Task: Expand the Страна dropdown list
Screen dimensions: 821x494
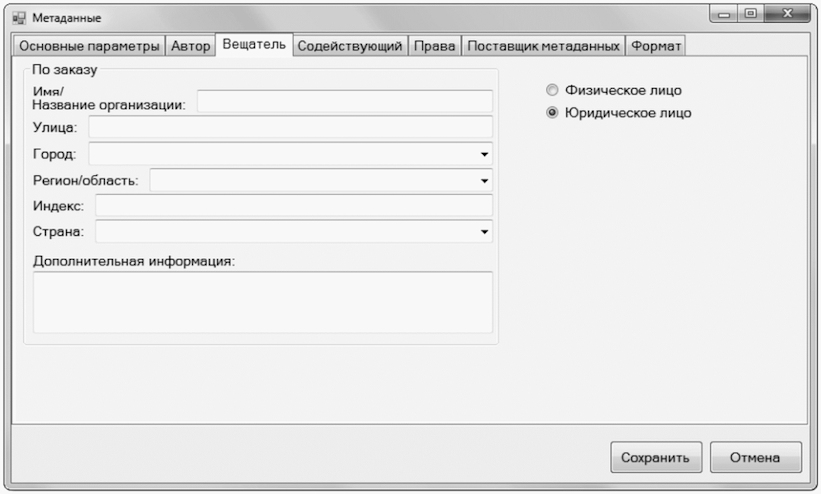Action: tap(484, 232)
